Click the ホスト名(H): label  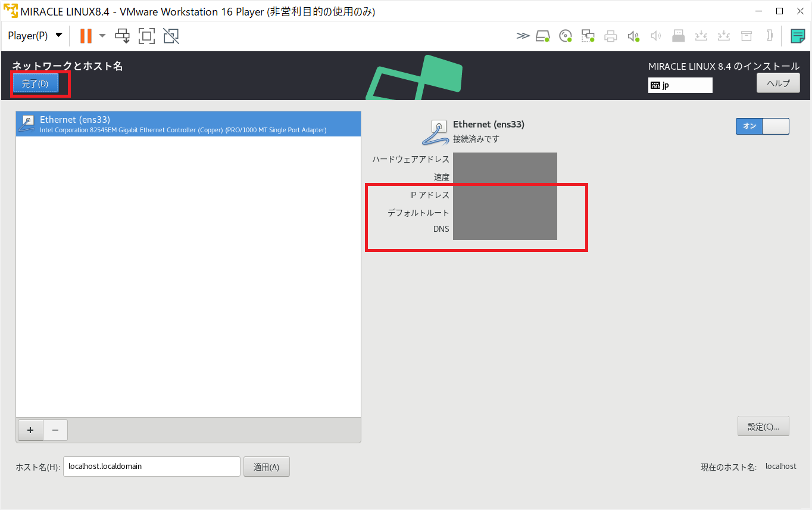coord(38,467)
